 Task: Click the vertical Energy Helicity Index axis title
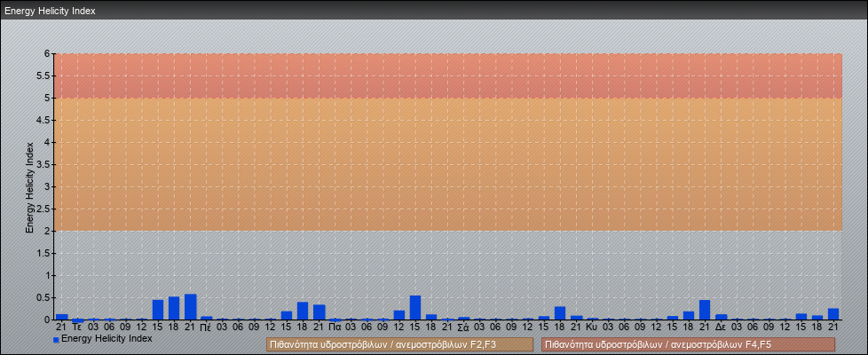tap(30, 187)
